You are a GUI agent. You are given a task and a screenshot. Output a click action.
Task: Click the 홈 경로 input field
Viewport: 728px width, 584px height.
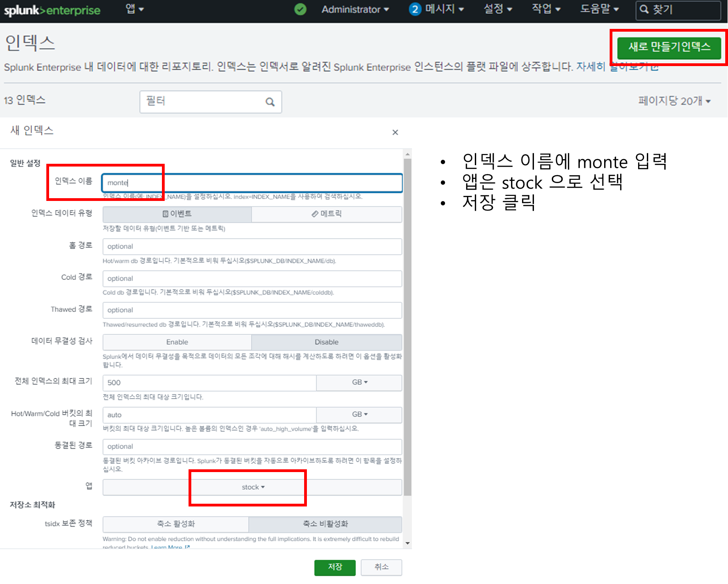[x=252, y=246]
